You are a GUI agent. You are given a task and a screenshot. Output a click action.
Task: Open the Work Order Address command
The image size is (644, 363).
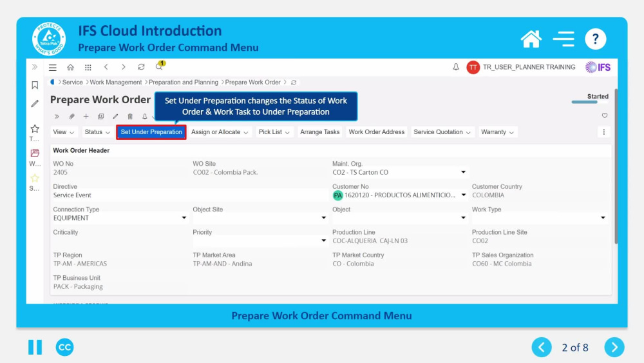tap(376, 132)
